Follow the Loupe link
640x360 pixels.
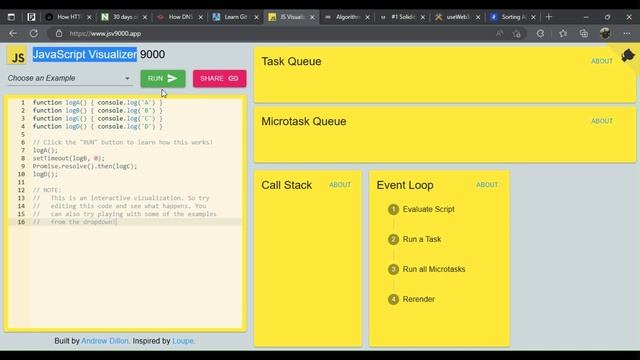coord(182,341)
